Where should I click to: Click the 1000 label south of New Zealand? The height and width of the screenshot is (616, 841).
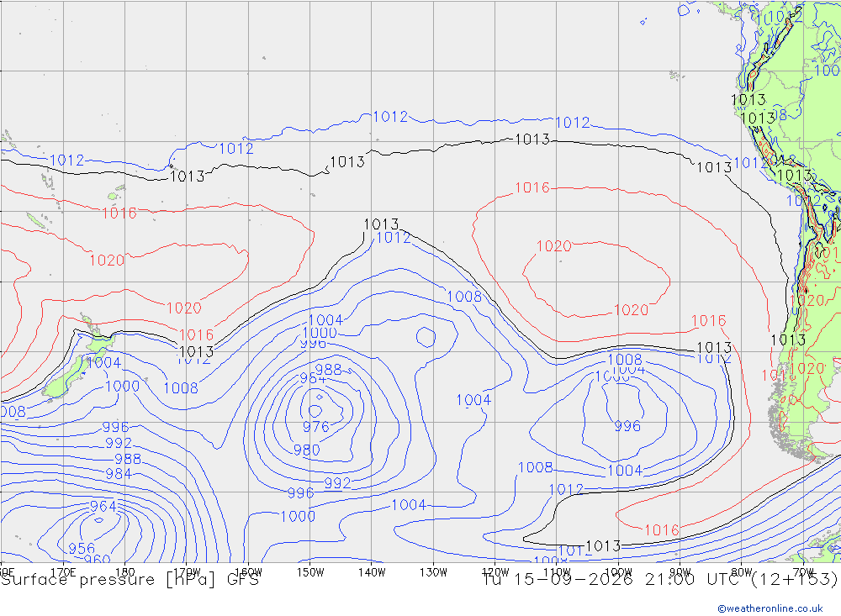click(x=123, y=386)
